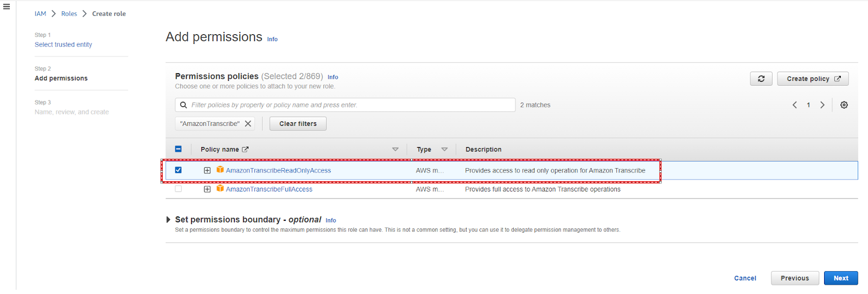Image resolution: width=868 pixels, height=294 pixels.
Task: Click the refresh policies icon button
Action: [x=761, y=79]
